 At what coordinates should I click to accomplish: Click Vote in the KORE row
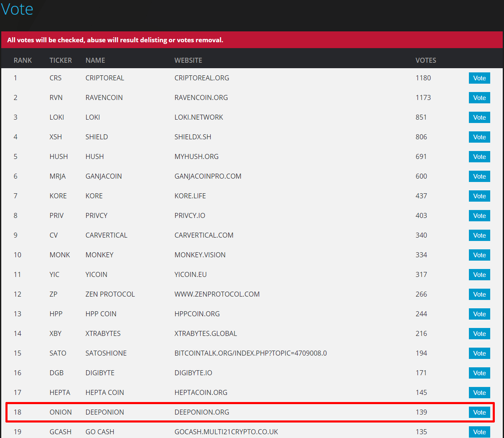[479, 196]
